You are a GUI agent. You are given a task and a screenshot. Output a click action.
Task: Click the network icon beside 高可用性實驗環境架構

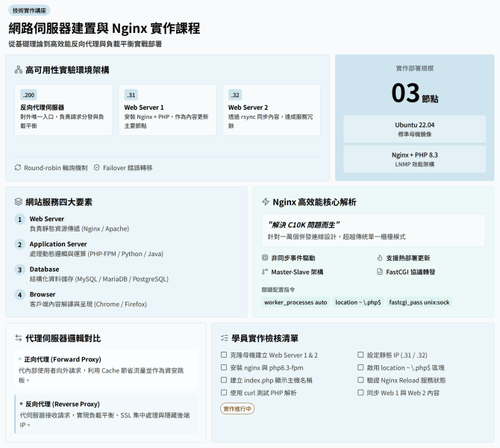point(18,70)
